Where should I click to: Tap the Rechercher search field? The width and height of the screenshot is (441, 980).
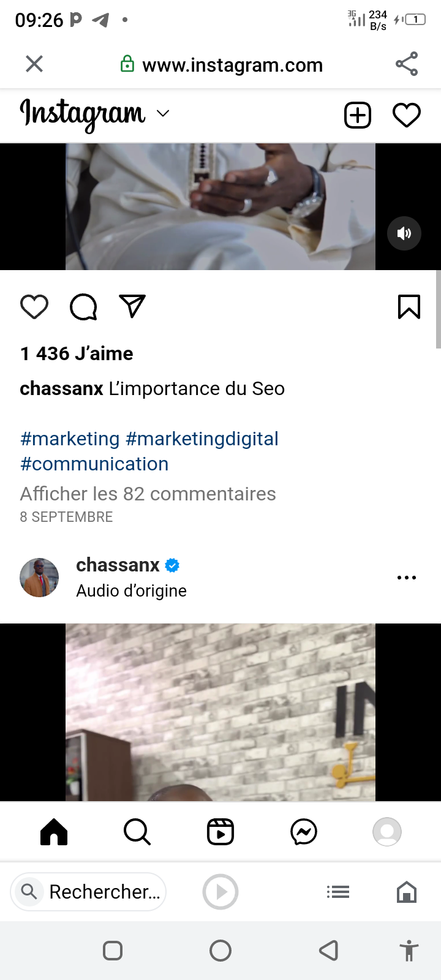tap(88, 892)
